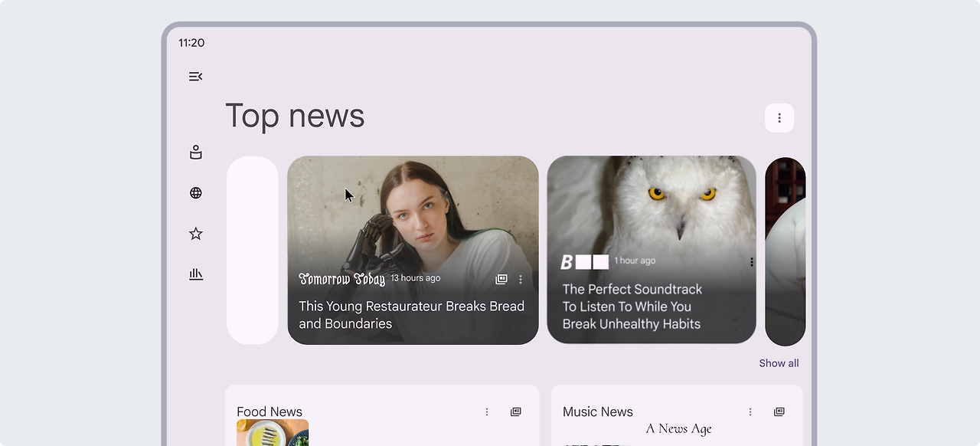Image resolution: width=980 pixels, height=446 pixels.
Task: Open more options on Restaurateur card
Action: pyautogui.click(x=521, y=280)
